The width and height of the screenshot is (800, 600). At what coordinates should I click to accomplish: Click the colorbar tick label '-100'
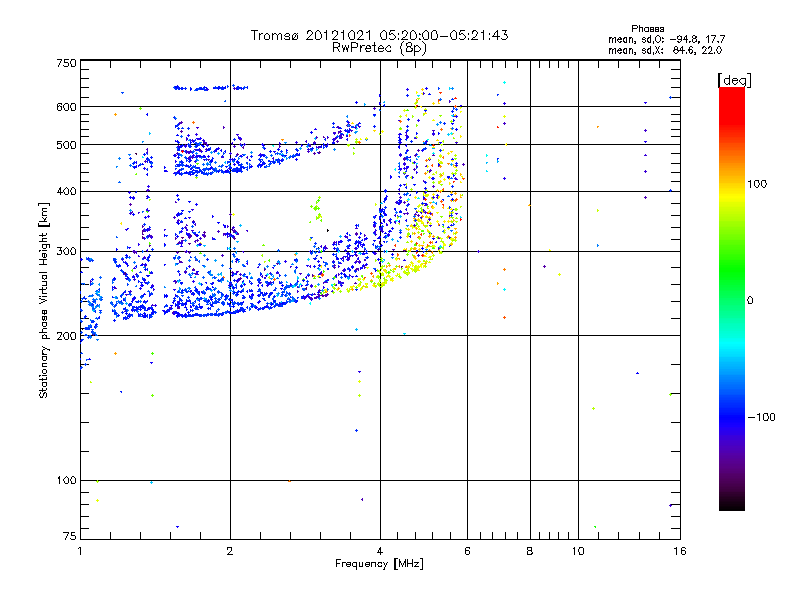[762, 417]
